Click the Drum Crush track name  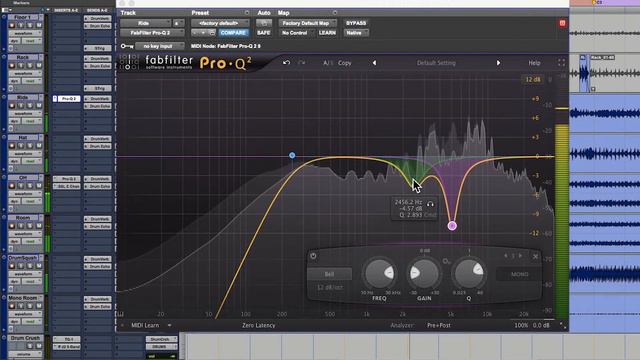(x=25, y=338)
